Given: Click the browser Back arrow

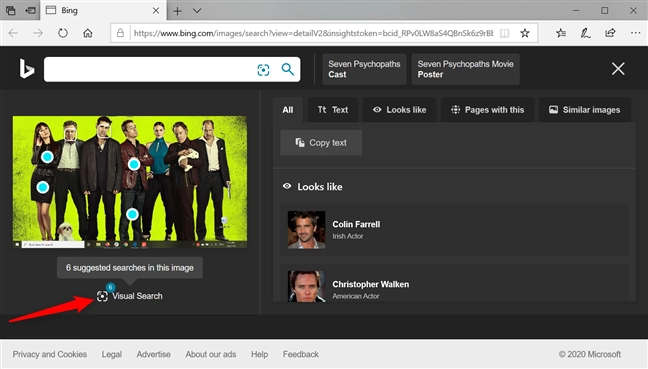Looking at the screenshot, I should pos(13,33).
